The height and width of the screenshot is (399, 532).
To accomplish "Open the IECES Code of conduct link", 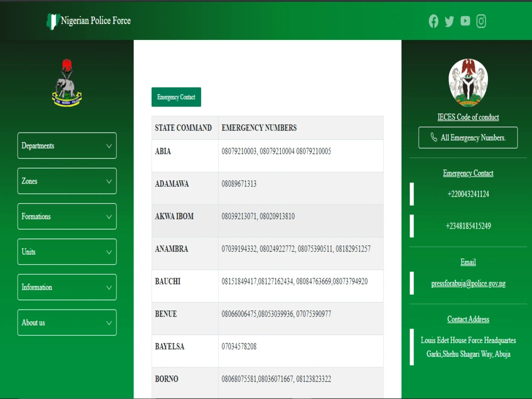I will coord(468,117).
